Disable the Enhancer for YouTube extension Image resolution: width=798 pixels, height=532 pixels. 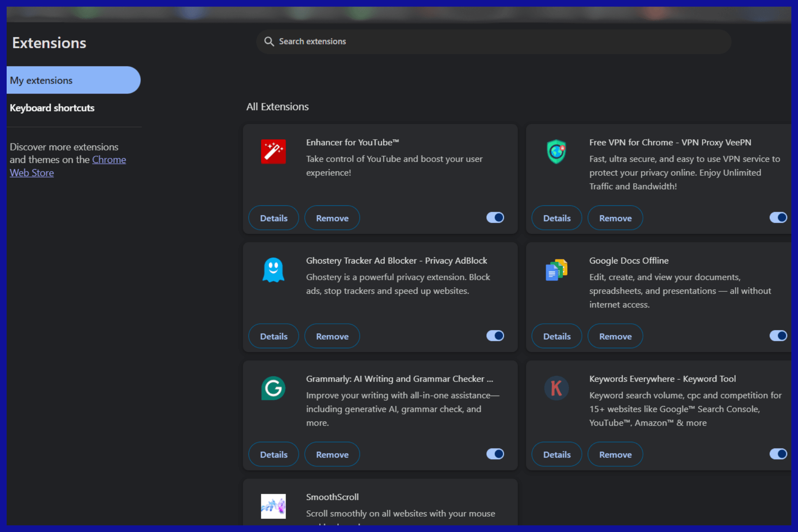point(495,217)
